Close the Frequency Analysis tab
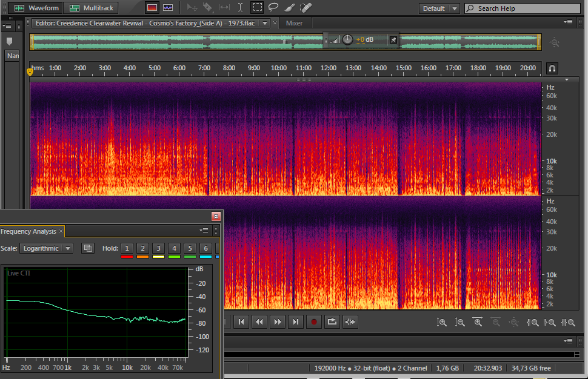588x379 pixels. 61,231
